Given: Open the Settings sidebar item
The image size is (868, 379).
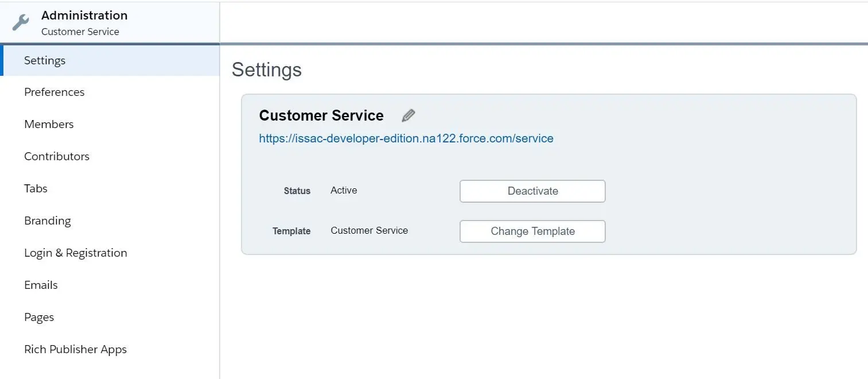Looking at the screenshot, I should pos(110,60).
